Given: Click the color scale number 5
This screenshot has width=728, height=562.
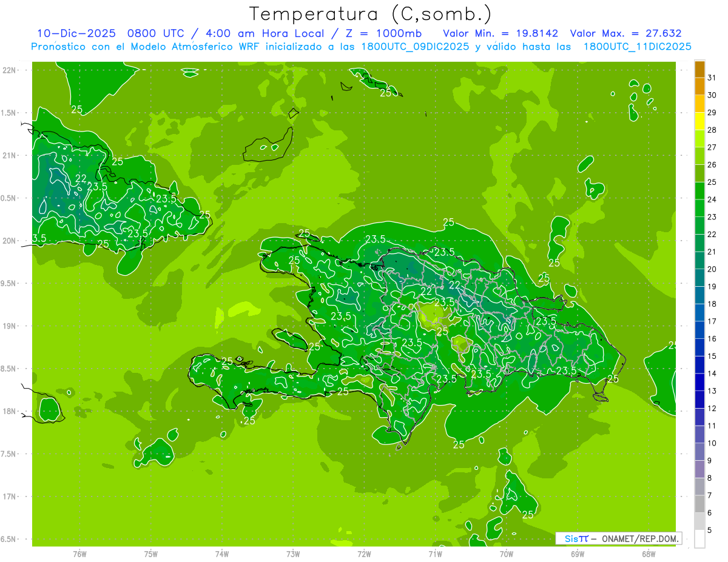Looking at the screenshot, I should (x=709, y=530).
